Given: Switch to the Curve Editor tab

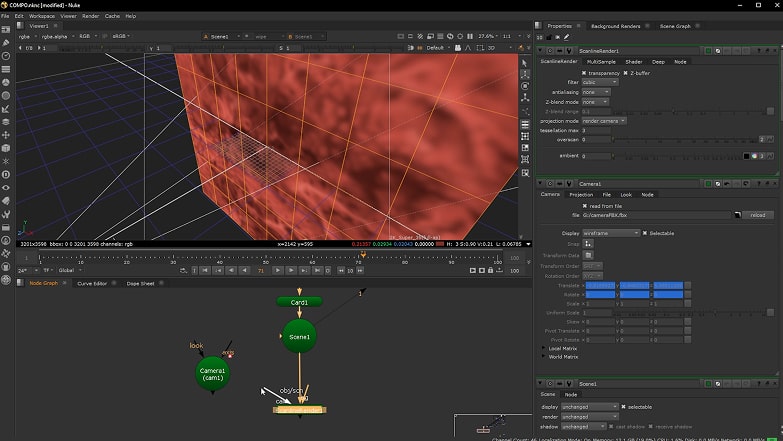Looking at the screenshot, I should pyautogui.click(x=93, y=283).
